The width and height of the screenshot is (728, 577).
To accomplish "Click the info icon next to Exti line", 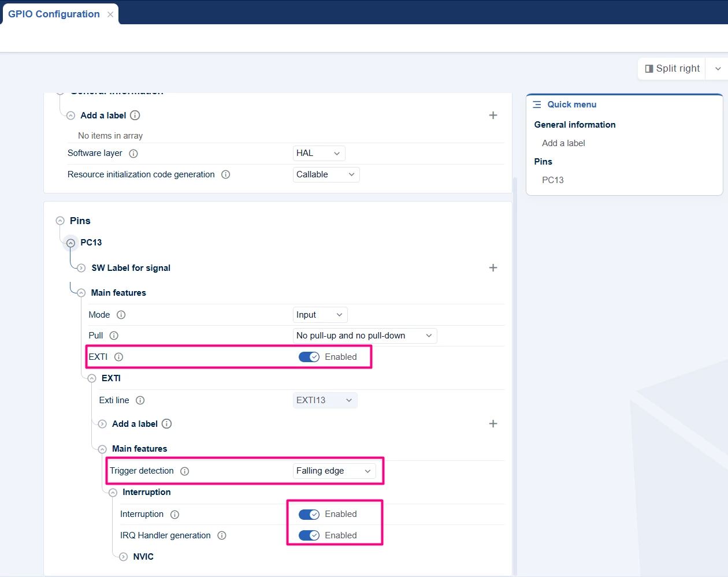I will coord(140,400).
